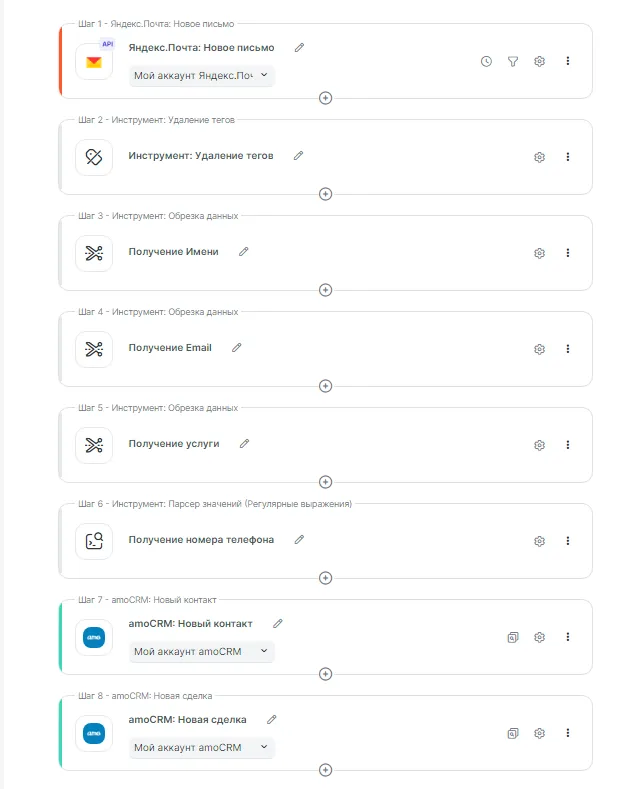The width and height of the screenshot is (640, 789).
Task: Open three-dot menu for Получение Email step
Action: click(568, 349)
